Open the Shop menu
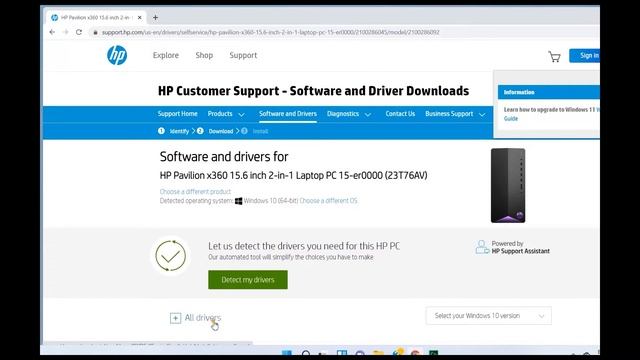This screenshot has height=360, width=640. click(x=204, y=55)
